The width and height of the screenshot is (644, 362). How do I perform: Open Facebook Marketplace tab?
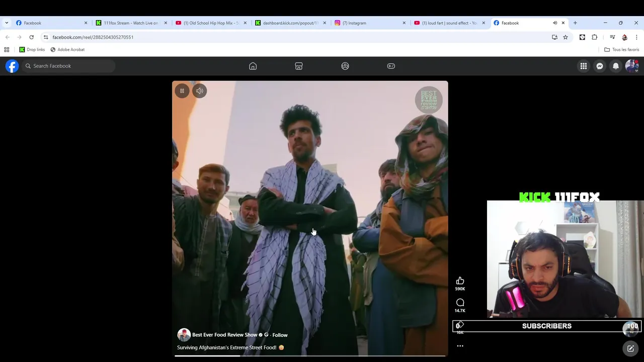pyautogui.click(x=299, y=66)
